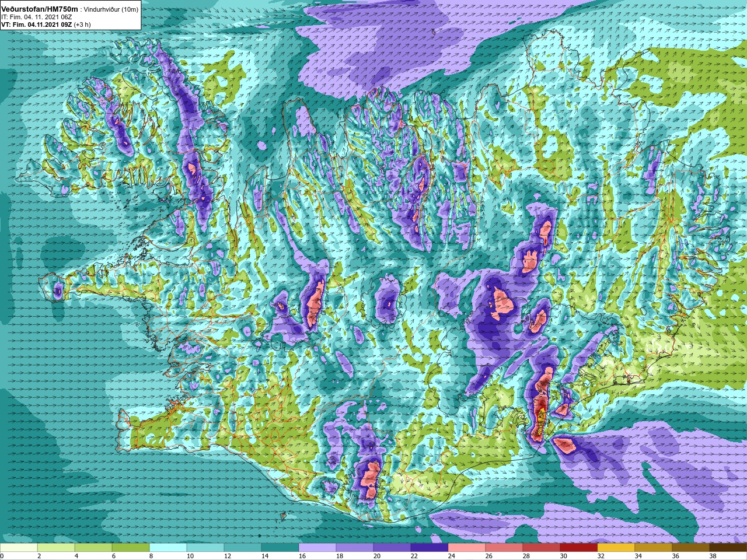The width and height of the screenshot is (747, 560).
Task: Select the "IT: Fim. 04. 11. 2021 06Z" line
Action: (37, 17)
